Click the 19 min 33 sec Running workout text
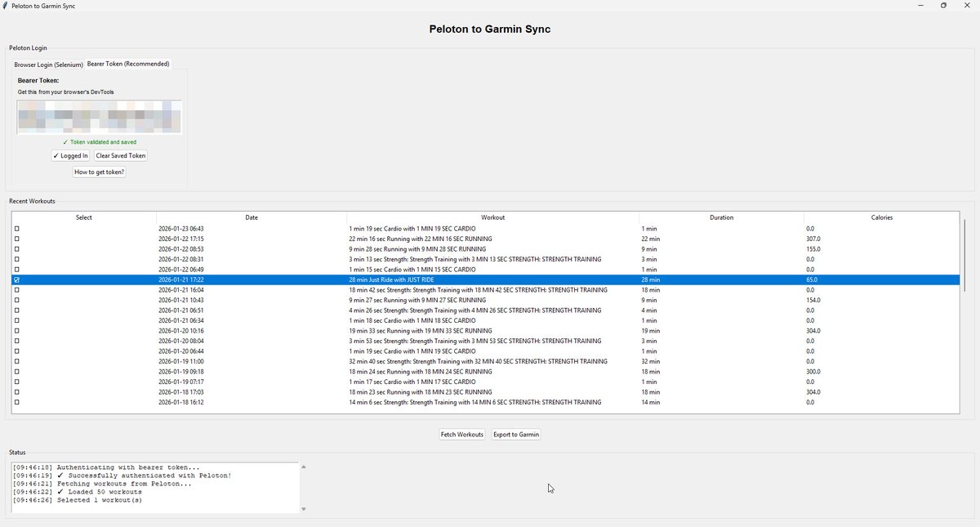 [421, 331]
